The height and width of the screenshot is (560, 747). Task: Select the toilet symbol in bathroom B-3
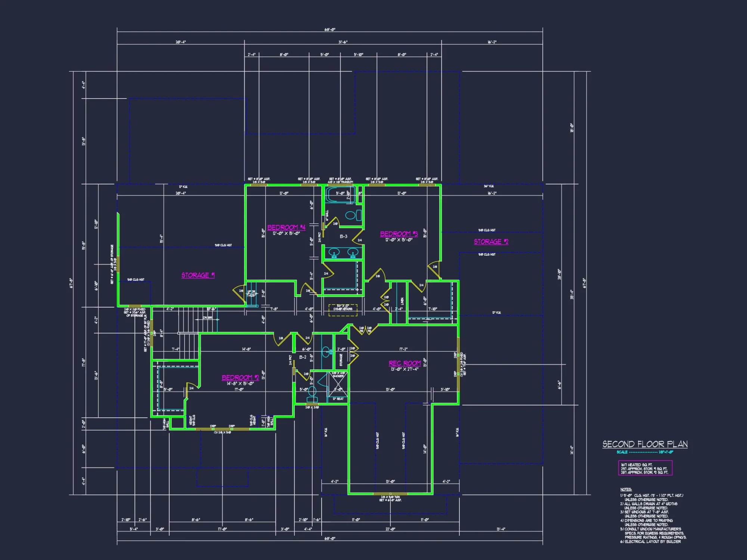(x=352, y=215)
